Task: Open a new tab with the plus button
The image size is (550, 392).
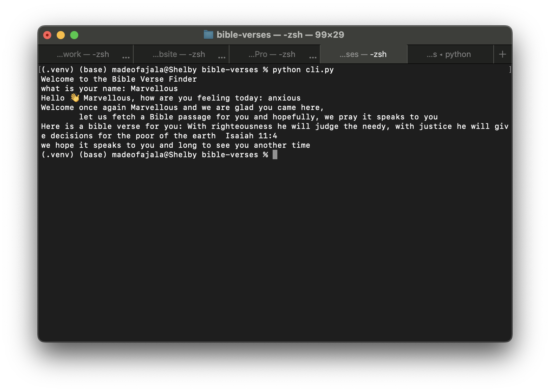Action: pos(502,54)
